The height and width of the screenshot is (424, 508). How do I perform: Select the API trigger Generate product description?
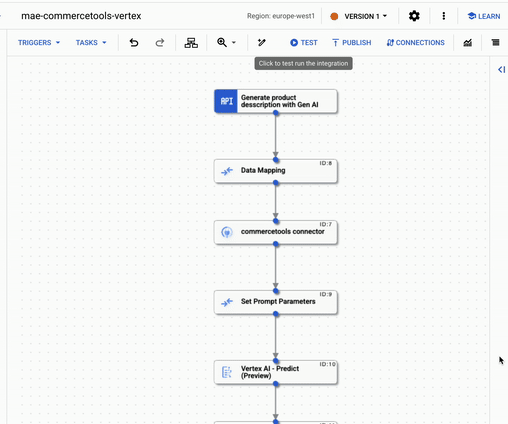click(276, 101)
